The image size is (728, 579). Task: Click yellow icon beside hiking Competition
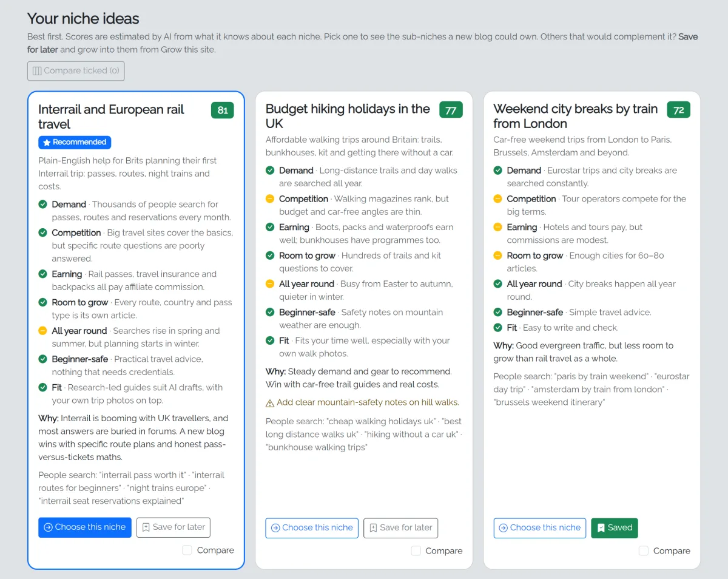[270, 198]
